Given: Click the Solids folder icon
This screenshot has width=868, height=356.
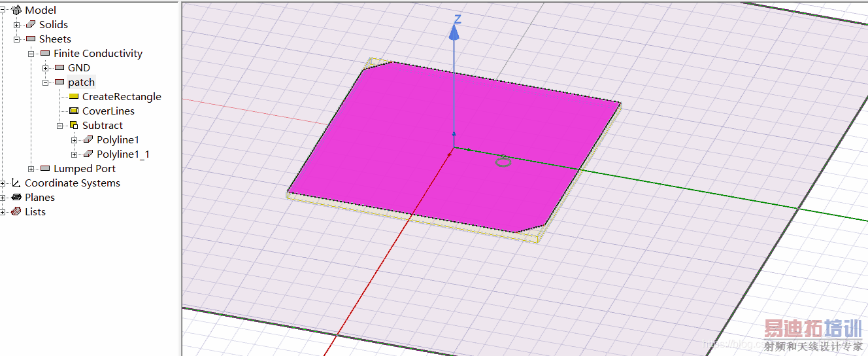Looking at the screenshot, I should (31, 24).
